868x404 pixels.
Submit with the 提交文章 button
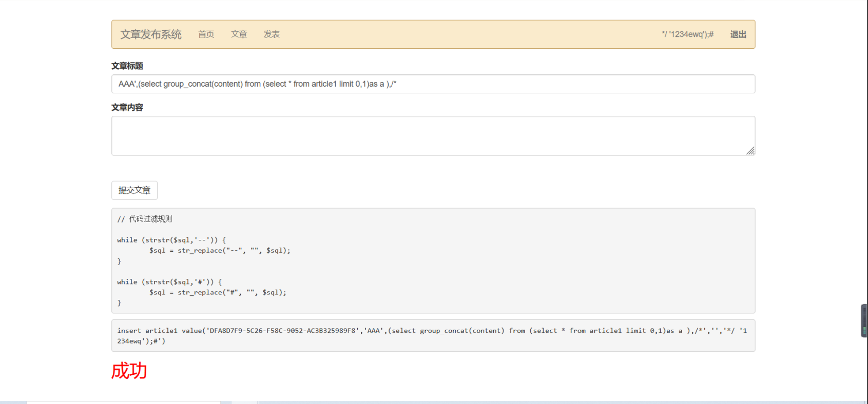[134, 190]
